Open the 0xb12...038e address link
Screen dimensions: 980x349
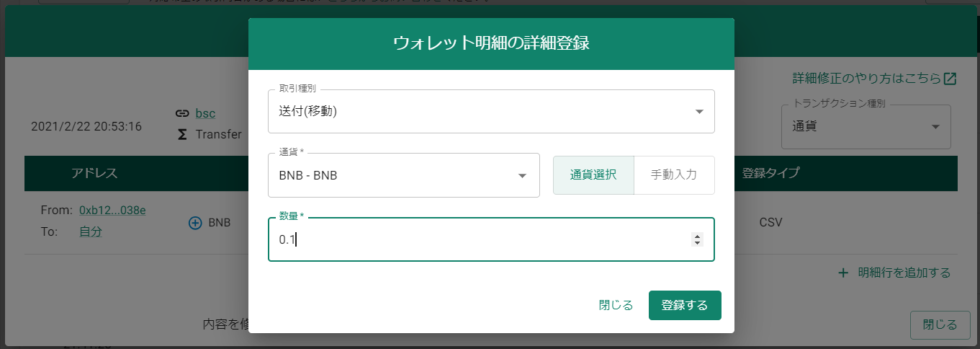pos(113,210)
